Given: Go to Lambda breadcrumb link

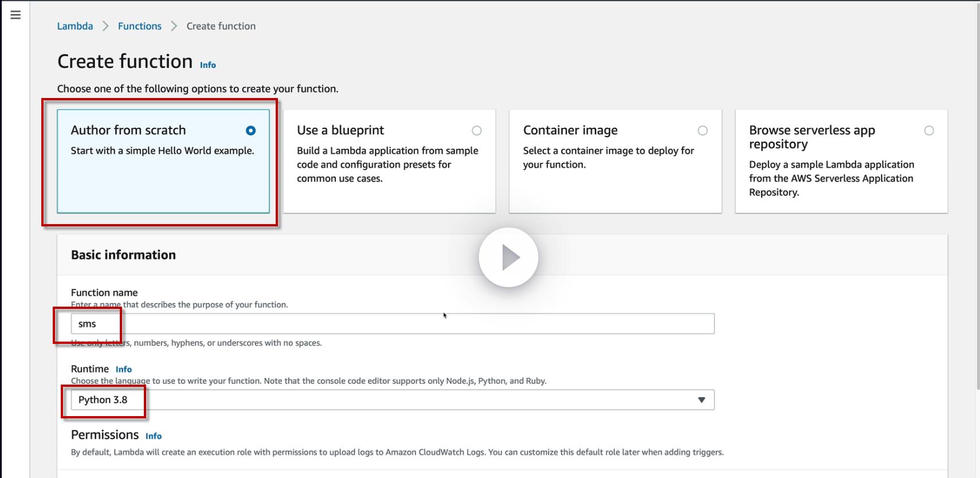Looking at the screenshot, I should click(x=75, y=26).
